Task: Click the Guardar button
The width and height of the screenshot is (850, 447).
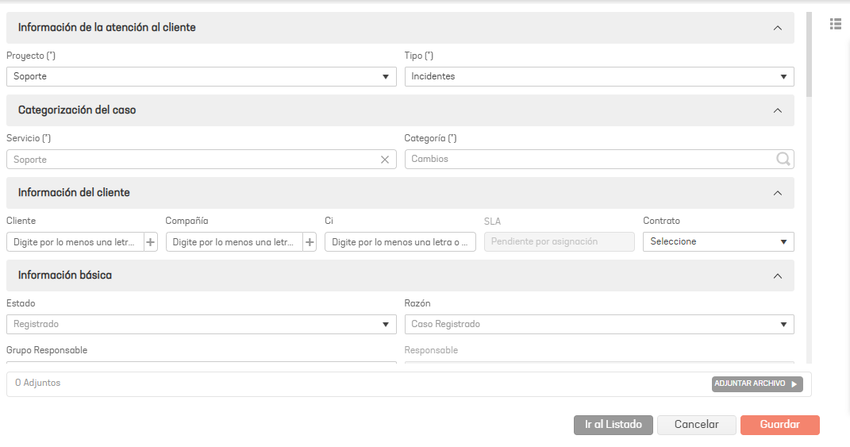Action: coord(780,425)
